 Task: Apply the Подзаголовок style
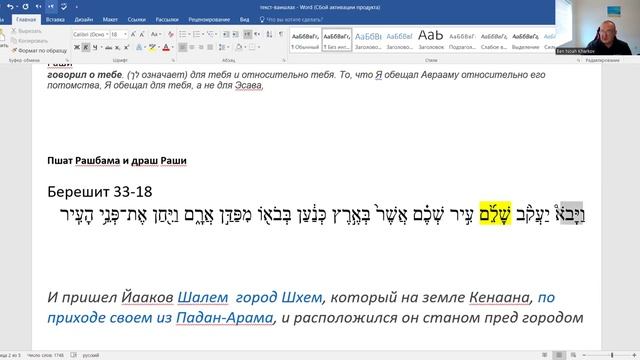point(462,41)
